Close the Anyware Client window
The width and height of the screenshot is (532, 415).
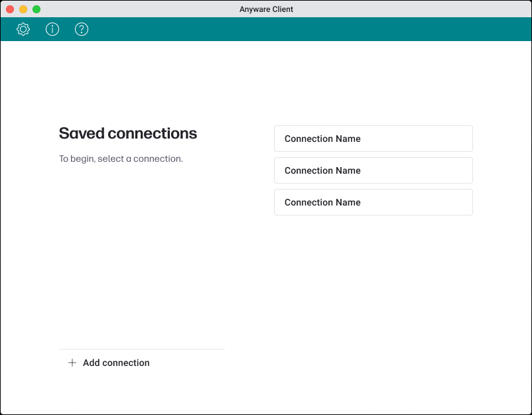tap(10, 9)
